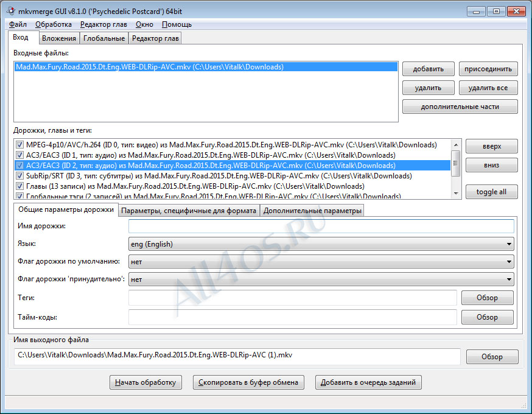This screenshot has height=414, width=532.
Task: Click Начать обработку button
Action: 145,382
